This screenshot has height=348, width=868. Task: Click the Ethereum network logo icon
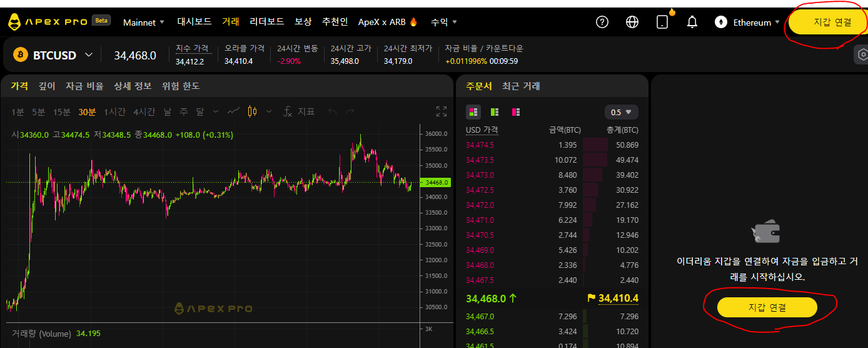point(721,23)
